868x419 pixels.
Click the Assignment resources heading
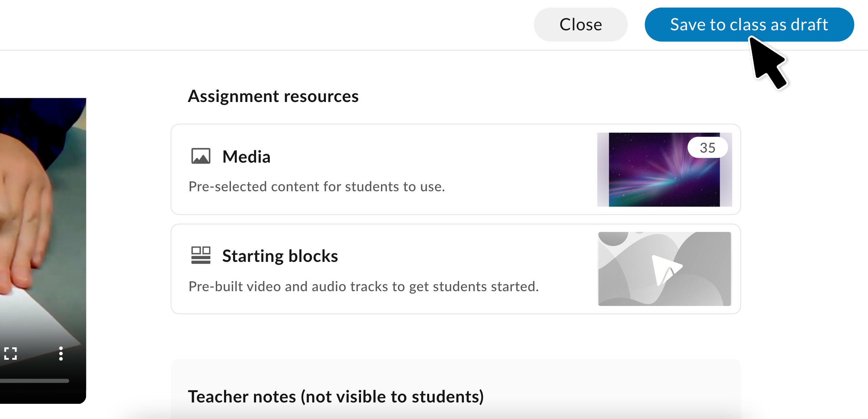[273, 96]
